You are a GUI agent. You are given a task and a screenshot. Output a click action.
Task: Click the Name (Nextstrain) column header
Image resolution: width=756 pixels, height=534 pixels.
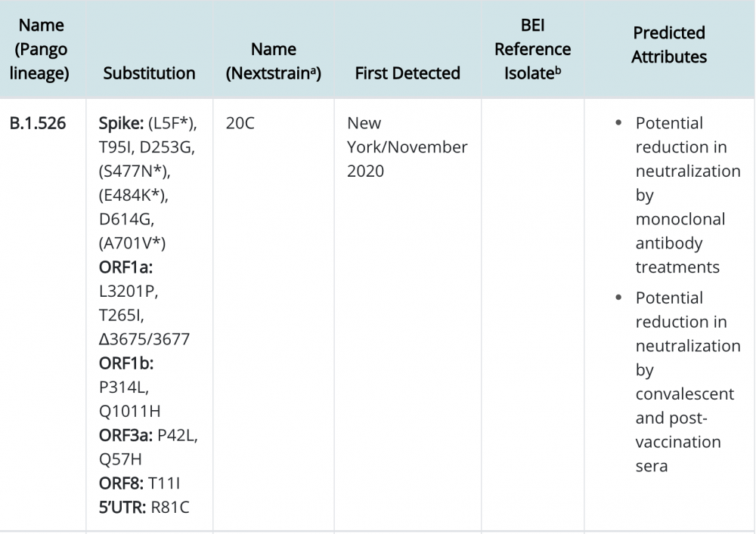[x=273, y=61]
